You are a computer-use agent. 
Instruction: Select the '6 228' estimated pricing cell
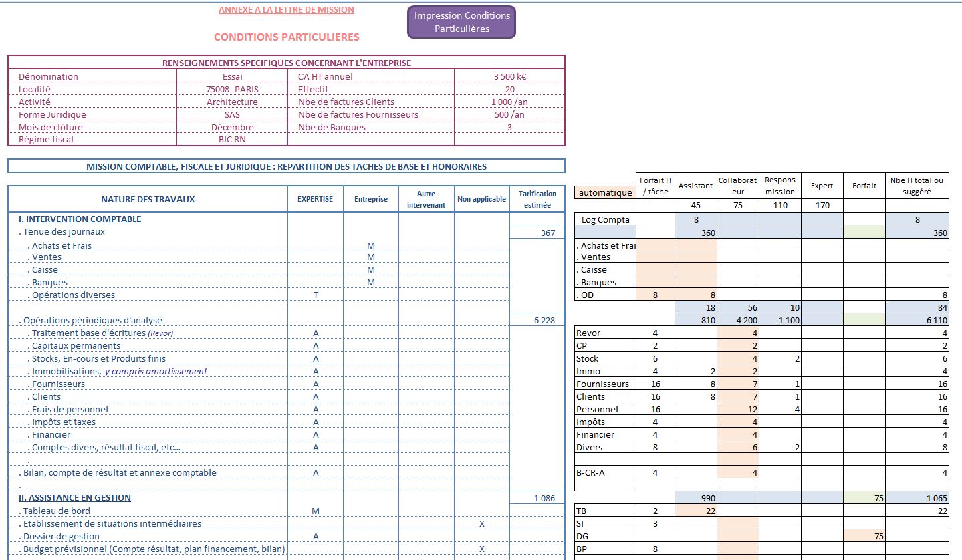tap(537, 321)
